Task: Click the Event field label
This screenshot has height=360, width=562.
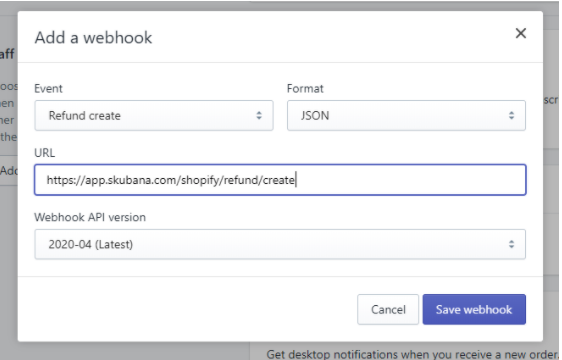Action: pyautogui.click(x=48, y=88)
